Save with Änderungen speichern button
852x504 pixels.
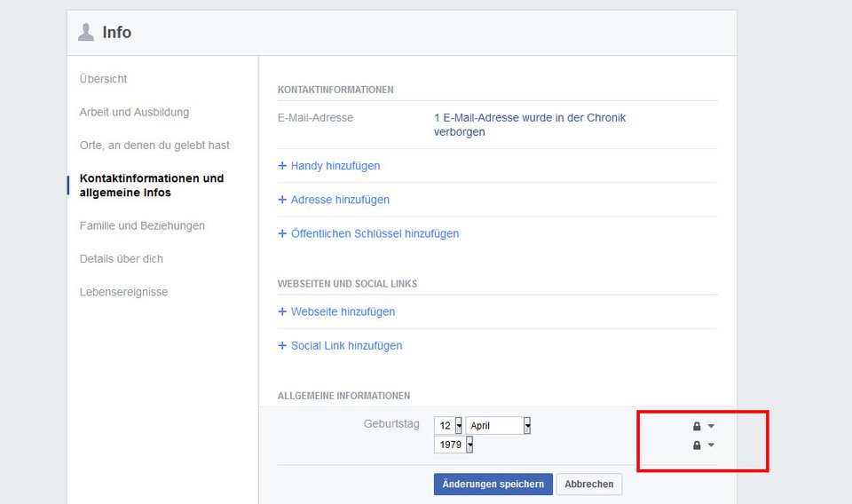tap(493, 484)
